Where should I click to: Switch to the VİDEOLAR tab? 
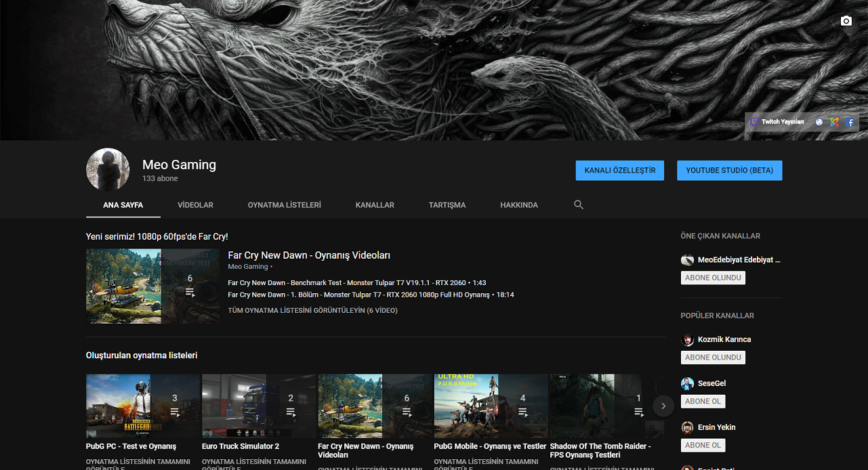pos(195,205)
